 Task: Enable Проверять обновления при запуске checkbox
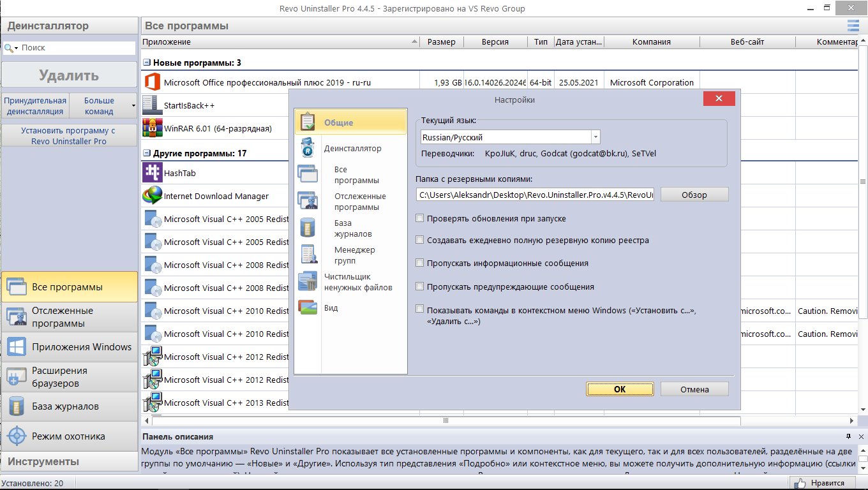pos(420,218)
